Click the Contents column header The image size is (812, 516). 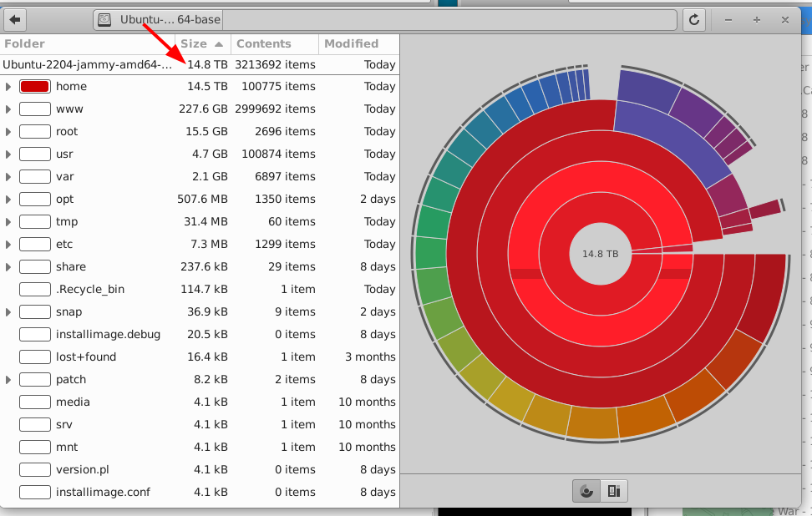pyautogui.click(x=263, y=43)
